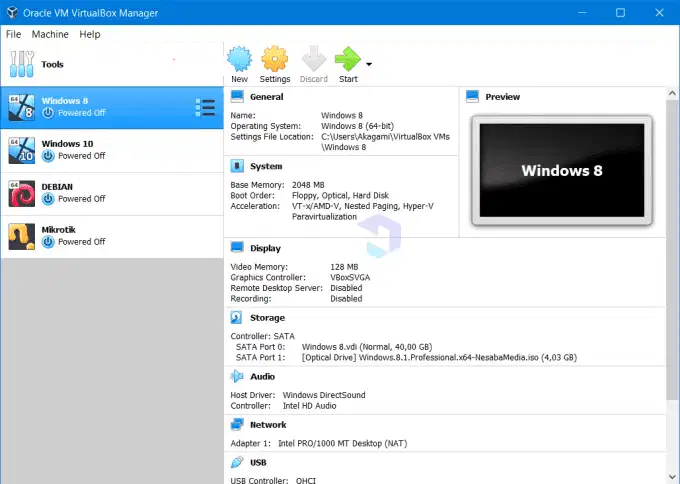Open the Storage section heading link
Viewport: 680px width, 484px height.
[268, 317]
